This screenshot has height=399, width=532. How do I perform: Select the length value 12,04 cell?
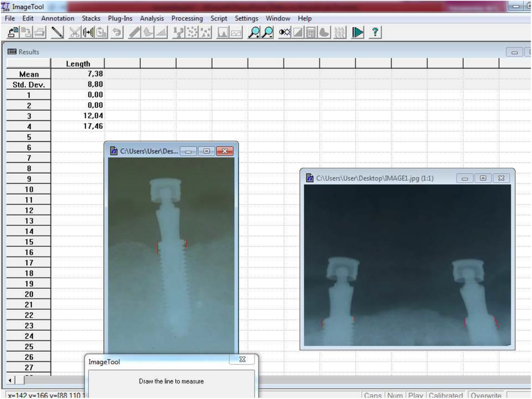click(x=78, y=116)
